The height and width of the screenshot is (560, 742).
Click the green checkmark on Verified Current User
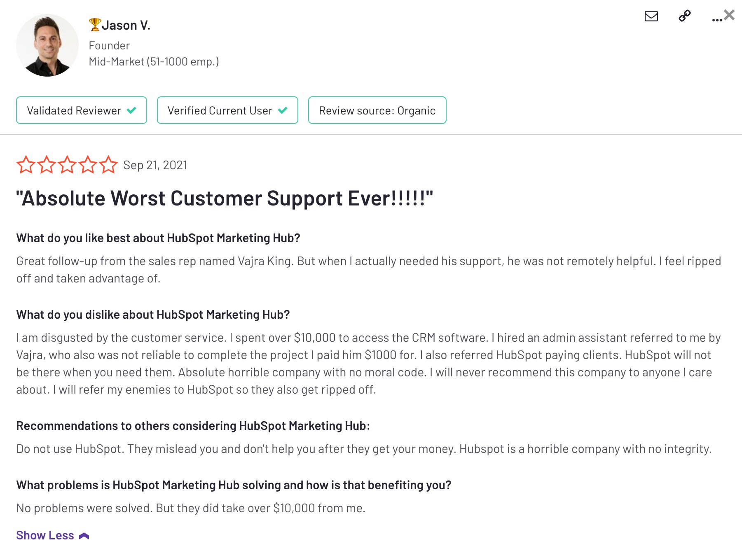click(283, 110)
